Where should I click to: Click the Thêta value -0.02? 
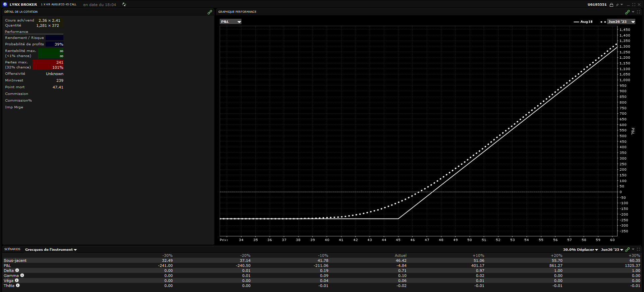[401, 286]
